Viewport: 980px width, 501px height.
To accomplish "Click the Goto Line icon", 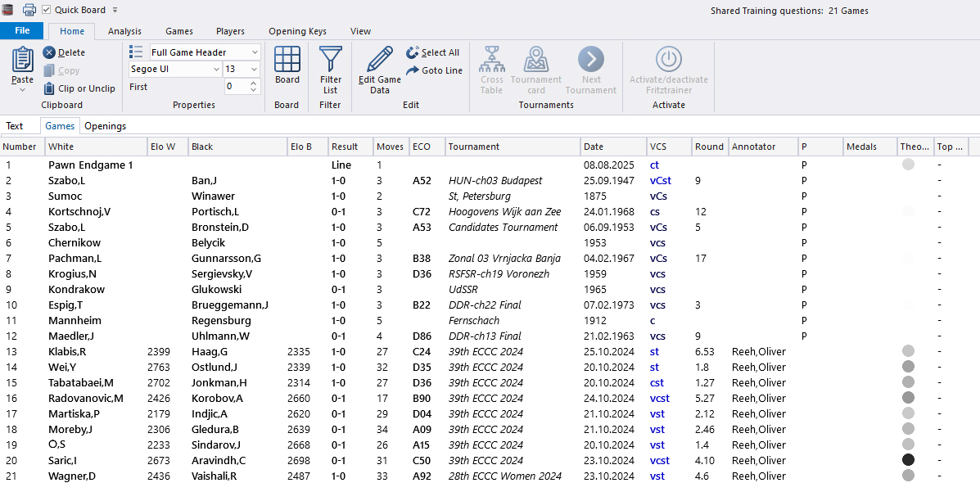I will (x=413, y=70).
